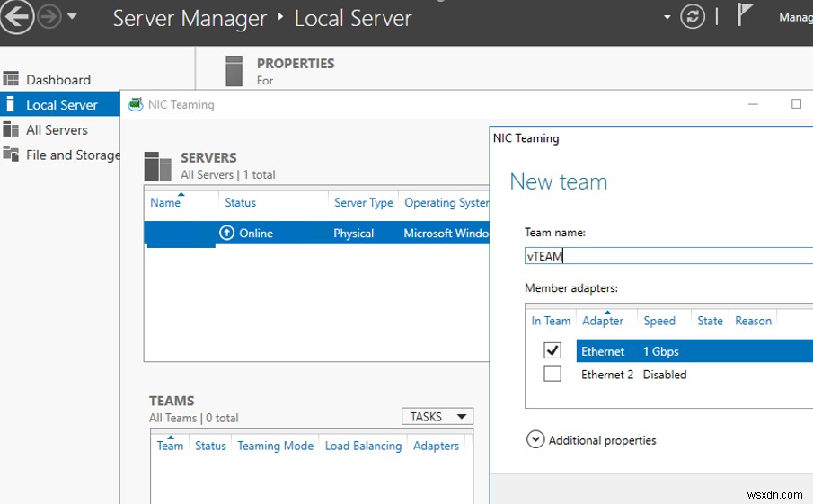Uncheck the Ethernet adapter checkbox
813x504 pixels.
(552, 350)
